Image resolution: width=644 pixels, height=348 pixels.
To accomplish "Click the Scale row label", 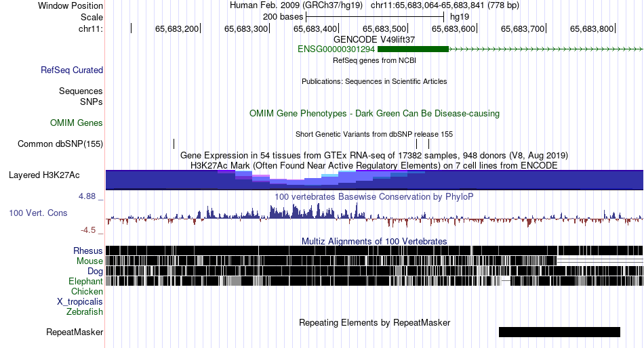I will tap(92, 17).
